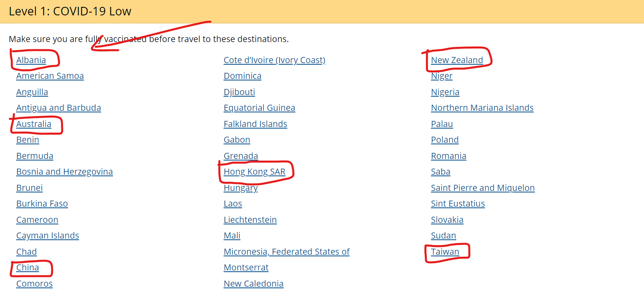644x300 pixels.
Task: Open the China travel notice link
Action: pyautogui.click(x=28, y=268)
